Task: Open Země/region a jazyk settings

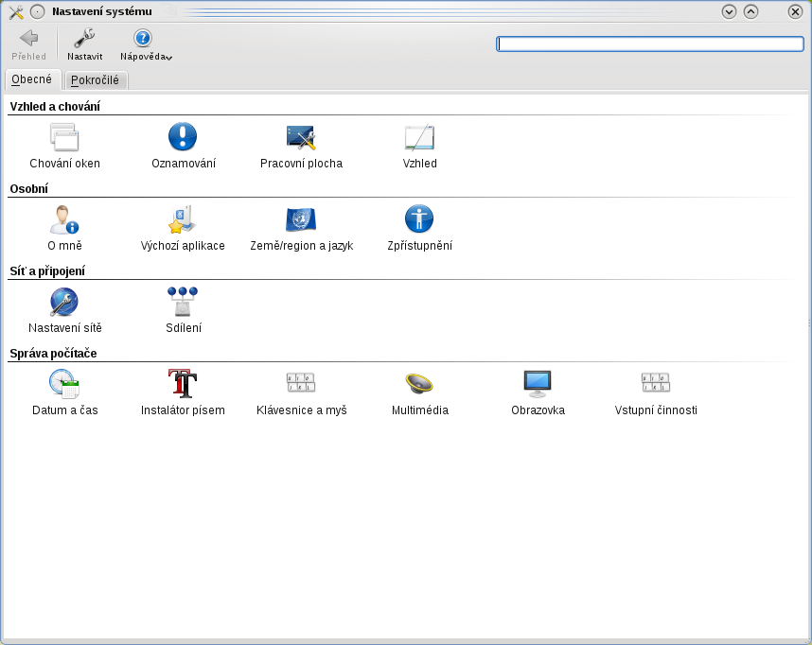Action: (301, 221)
